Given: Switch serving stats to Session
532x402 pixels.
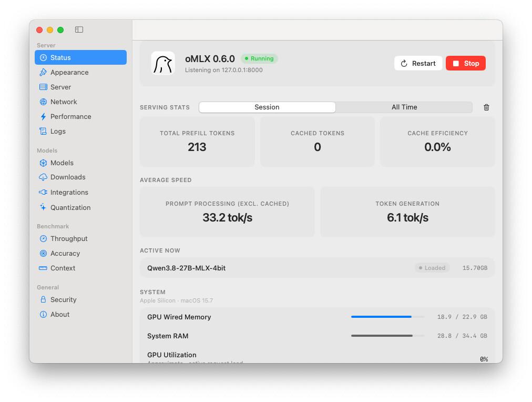Looking at the screenshot, I should click(x=267, y=107).
